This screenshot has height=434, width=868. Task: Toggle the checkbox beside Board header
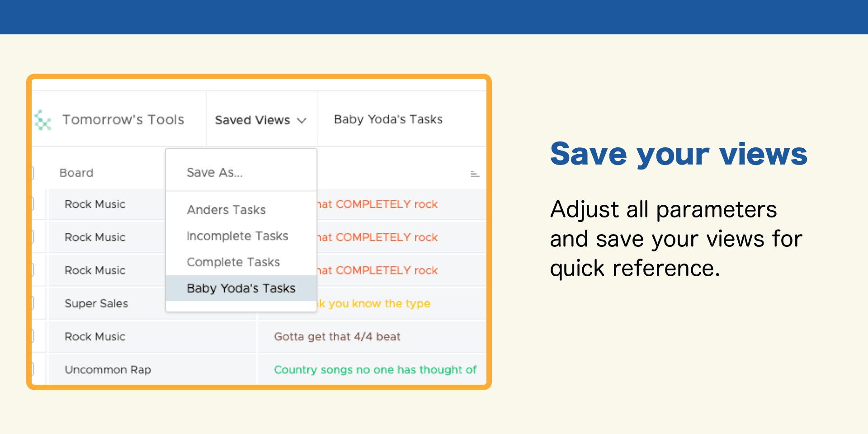click(x=33, y=173)
